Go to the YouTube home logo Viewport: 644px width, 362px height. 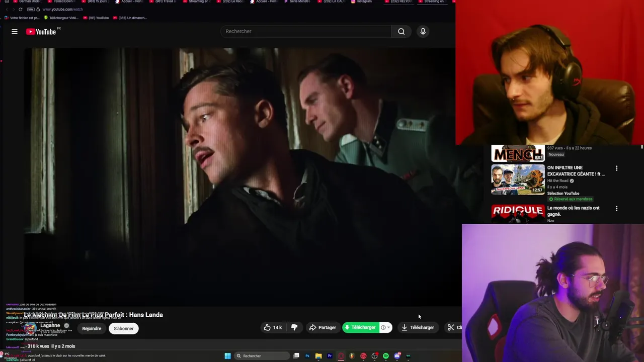pyautogui.click(x=41, y=32)
